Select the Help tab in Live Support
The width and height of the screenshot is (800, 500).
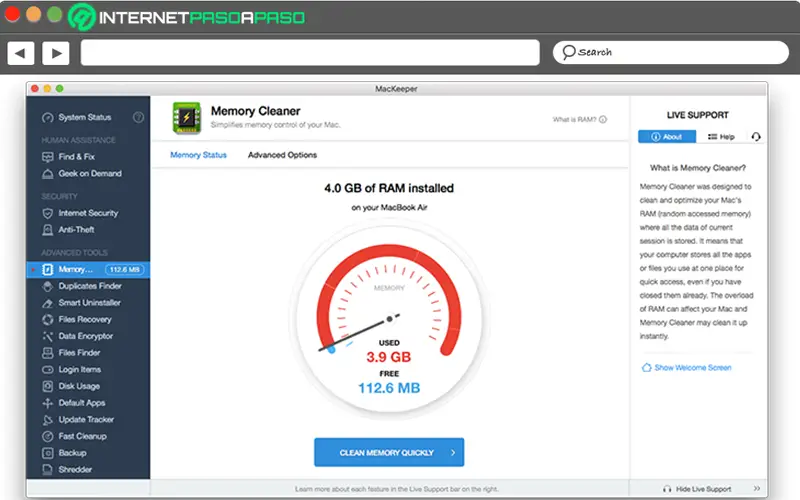tap(721, 137)
